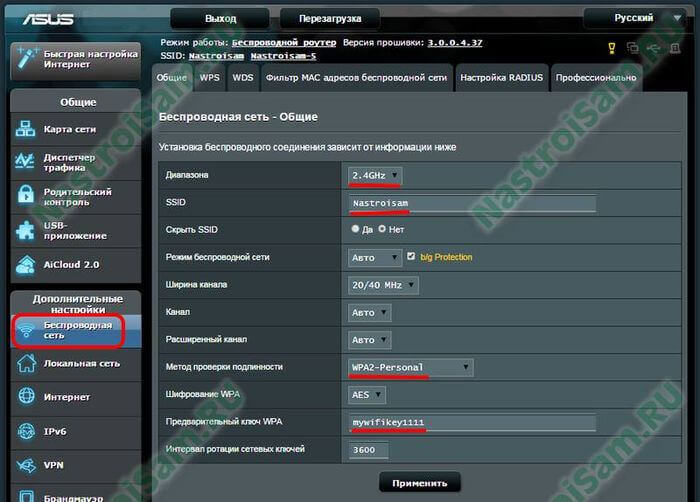Open Карта сети network map icon
This screenshot has width=700, height=502.
25,129
